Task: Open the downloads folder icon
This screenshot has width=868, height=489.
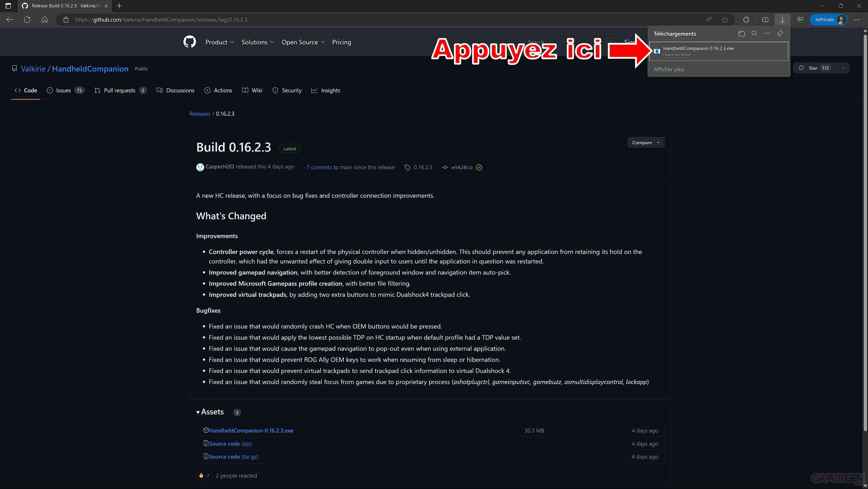Action: [x=741, y=33]
